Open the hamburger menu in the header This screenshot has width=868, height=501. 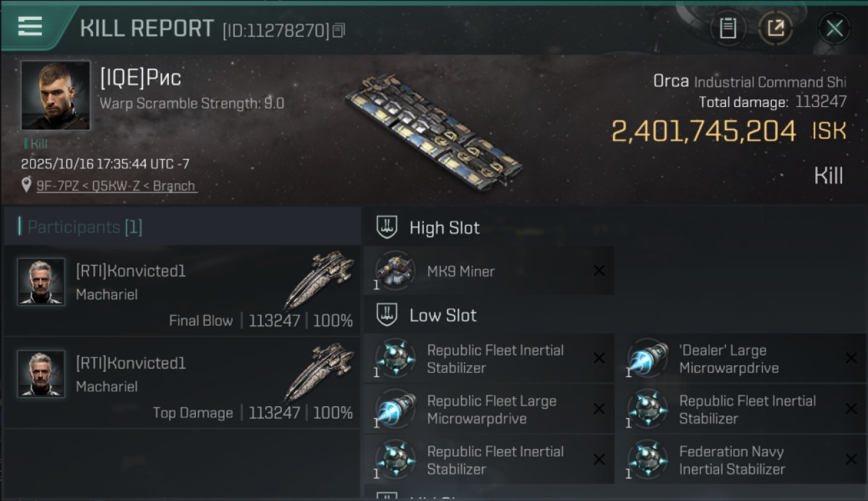pos(30,27)
